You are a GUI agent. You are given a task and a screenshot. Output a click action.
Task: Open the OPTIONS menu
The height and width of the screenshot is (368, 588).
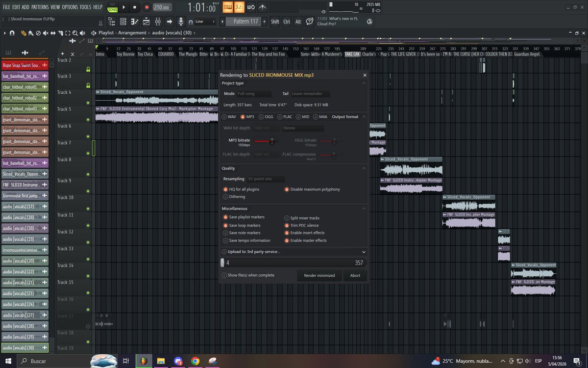tap(70, 7)
